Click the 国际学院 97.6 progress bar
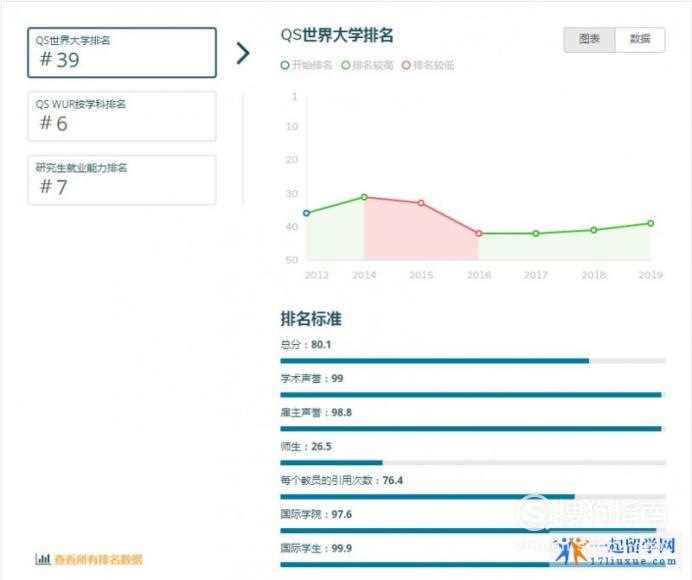Screen dimensions: 692x580 473,531
